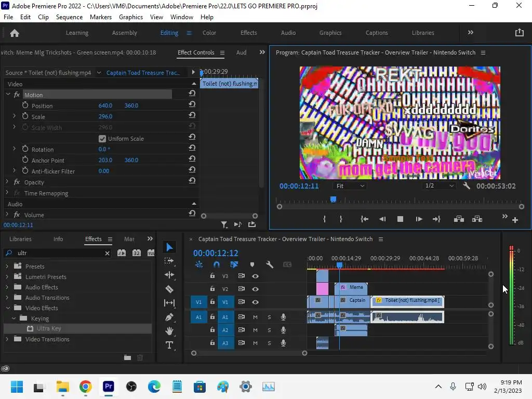Reset the Position parameter
This screenshot has height=399, width=532.
pyautogui.click(x=192, y=104)
